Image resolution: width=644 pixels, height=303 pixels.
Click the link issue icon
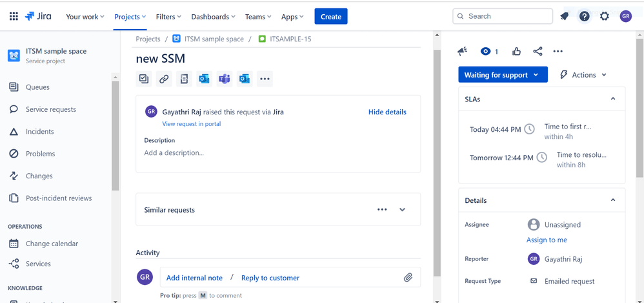click(165, 79)
